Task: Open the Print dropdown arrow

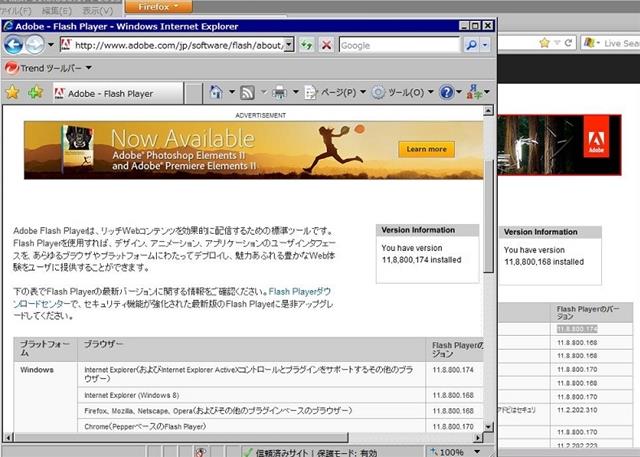Action: (x=296, y=92)
